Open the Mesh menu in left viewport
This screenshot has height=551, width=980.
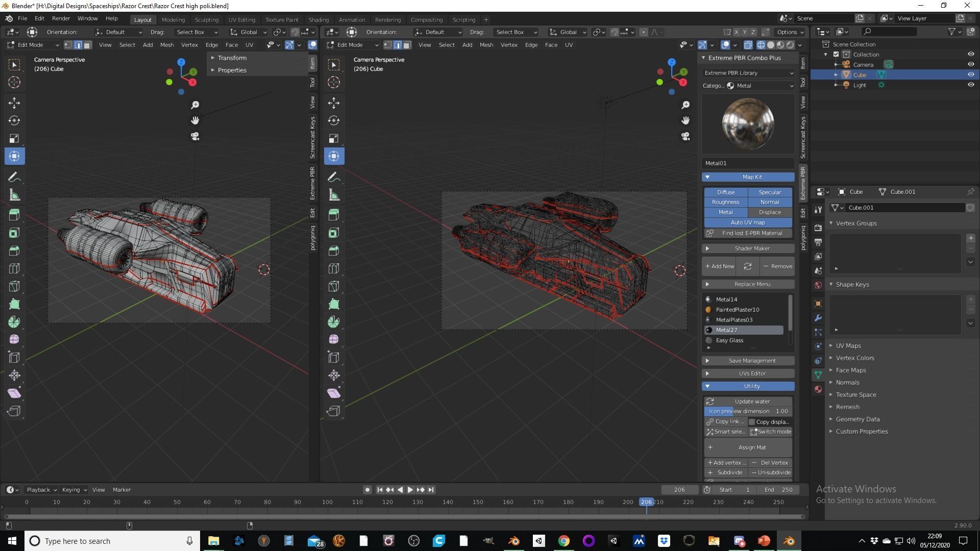(167, 45)
